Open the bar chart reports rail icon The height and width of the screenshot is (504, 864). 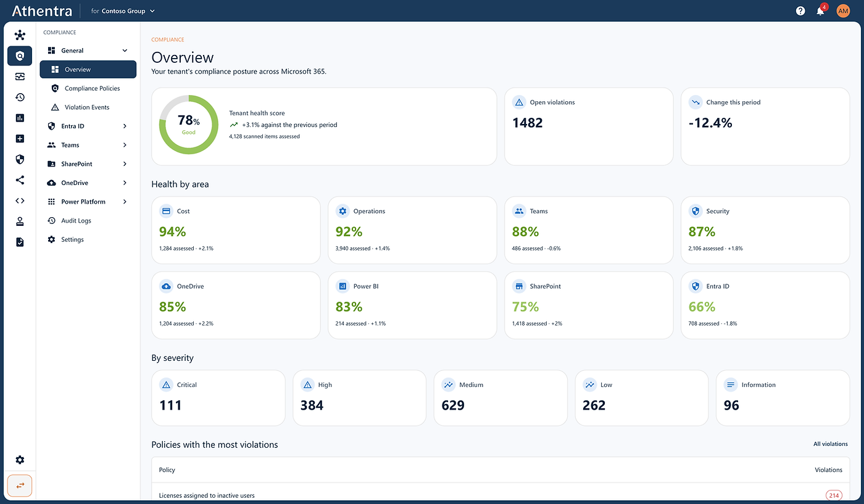pos(20,118)
